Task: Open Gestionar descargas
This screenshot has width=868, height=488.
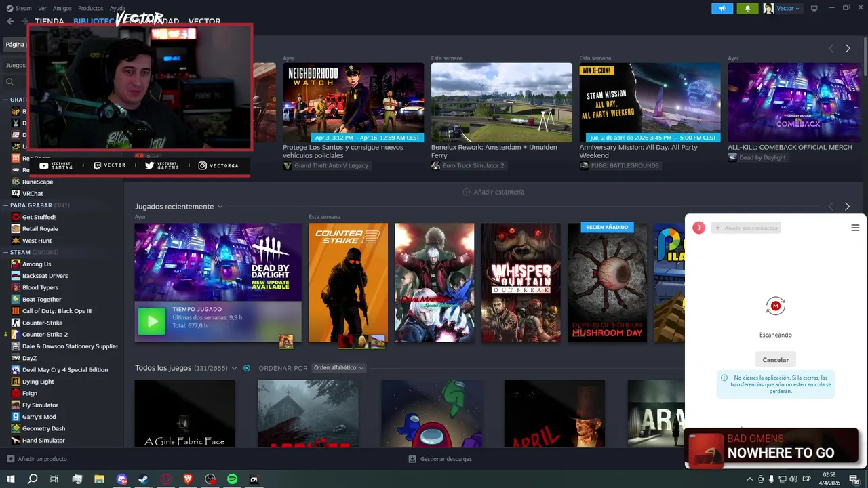Action: pyautogui.click(x=440, y=459)
